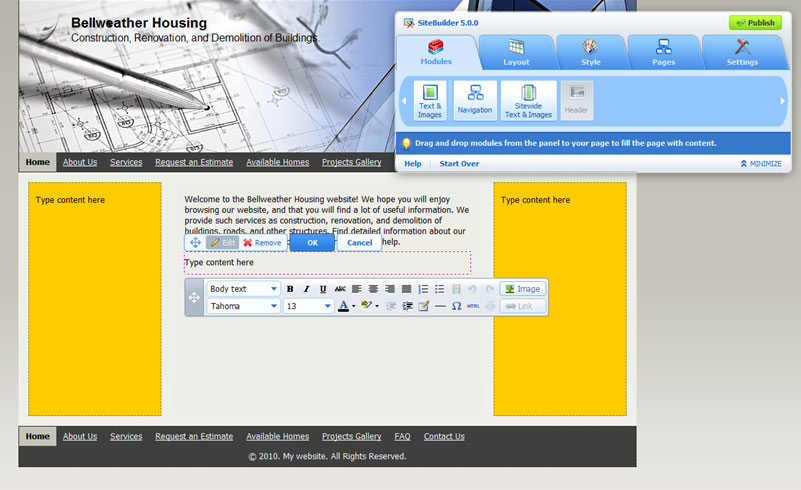The height and width of the screenshot is (490, 801).
Task: Open the font color picker
Action: click(x=344, y=306)
